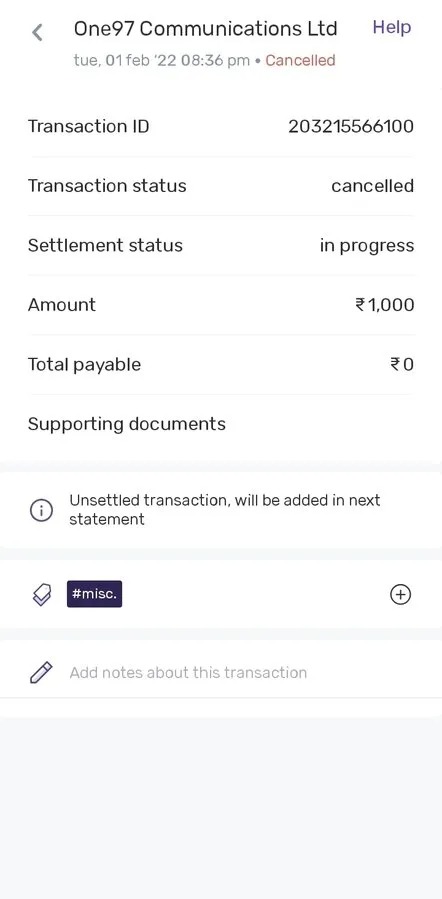Tap the Unsettled transaction notice text
The width and height of the screenshot is (442, 899).
click(225, 510)
